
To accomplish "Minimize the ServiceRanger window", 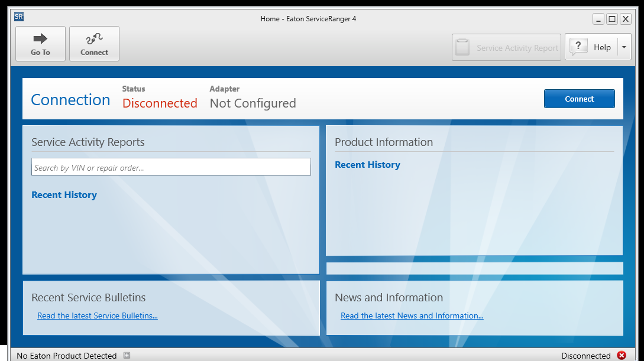I will (x=598, y=19).
